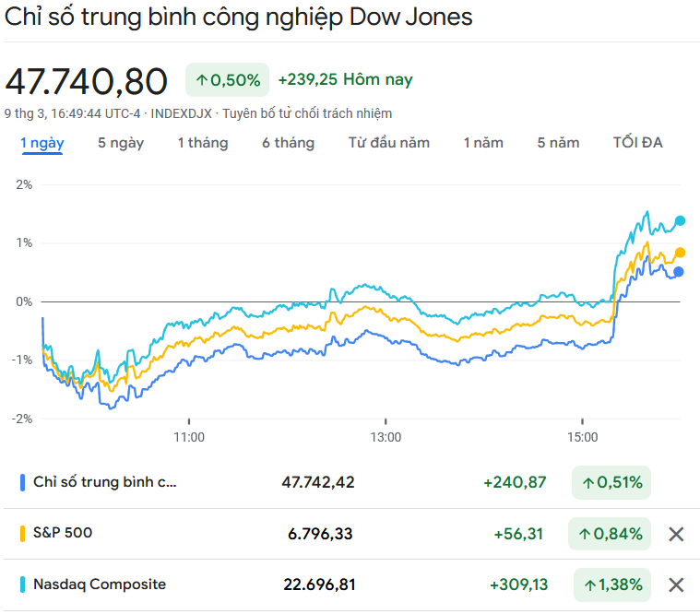Viewport: 700px width, 614px height.
Task: Switch chart to 1 năm
Action: pyautogui.click(x=483, y=143)
